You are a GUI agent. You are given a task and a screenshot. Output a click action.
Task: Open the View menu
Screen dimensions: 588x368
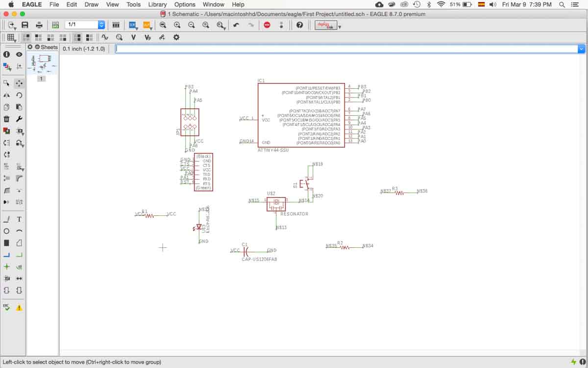[x=113, y=4]
